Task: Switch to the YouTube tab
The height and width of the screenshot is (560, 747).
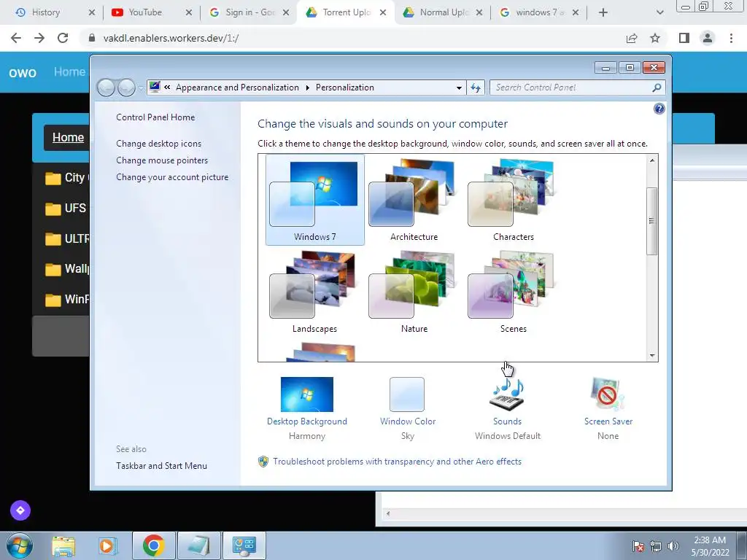Action: pyautogui.click(x=145, y=12)
